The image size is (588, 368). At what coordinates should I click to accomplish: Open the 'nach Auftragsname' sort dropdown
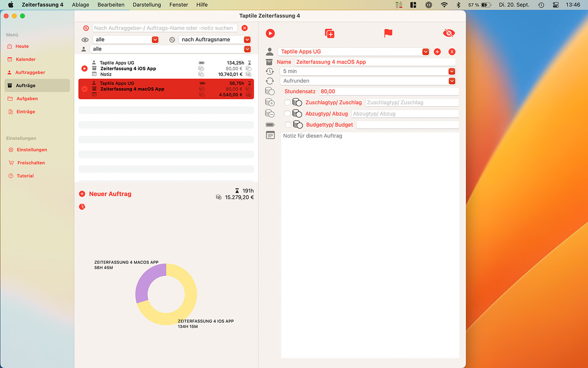pyautogui.click(x=215, y=40)
